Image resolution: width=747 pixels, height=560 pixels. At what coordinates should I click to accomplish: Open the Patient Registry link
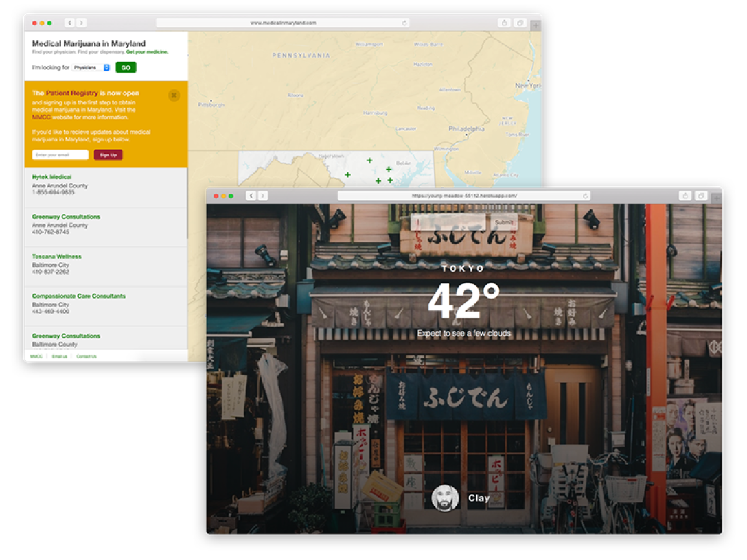pyautogui.click(x=72, y=93)
